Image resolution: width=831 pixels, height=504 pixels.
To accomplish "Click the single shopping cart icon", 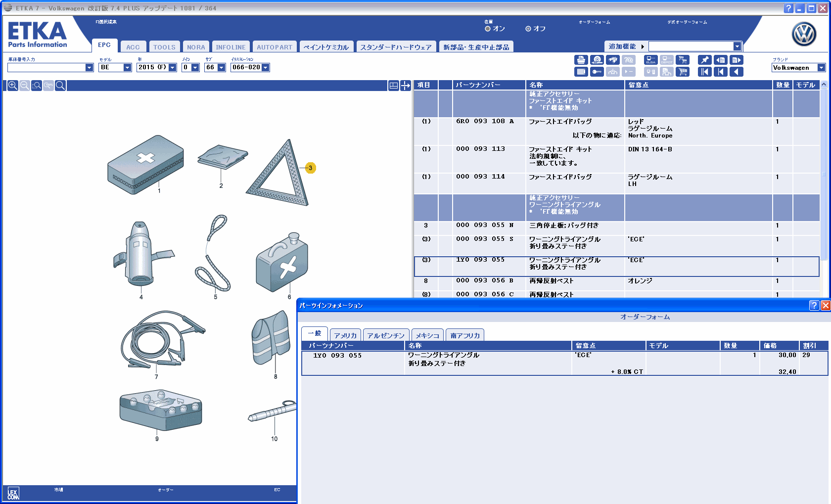I will click(683, 72).
